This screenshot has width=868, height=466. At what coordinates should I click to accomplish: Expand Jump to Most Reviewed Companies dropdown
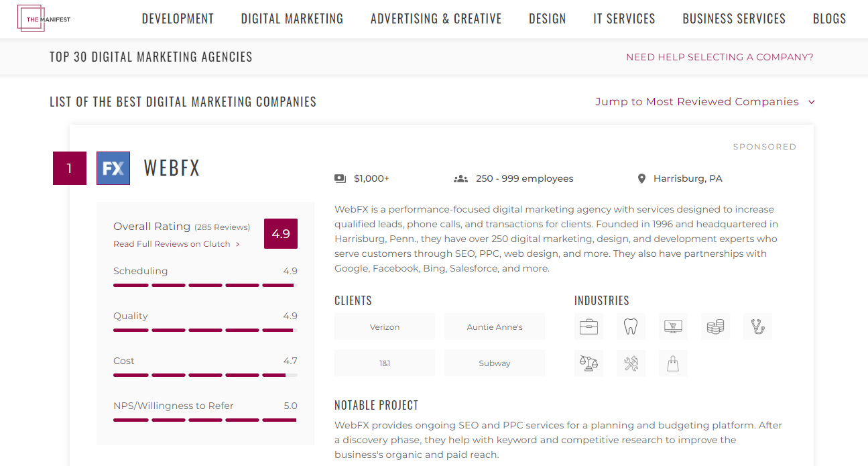click(705, 102)
